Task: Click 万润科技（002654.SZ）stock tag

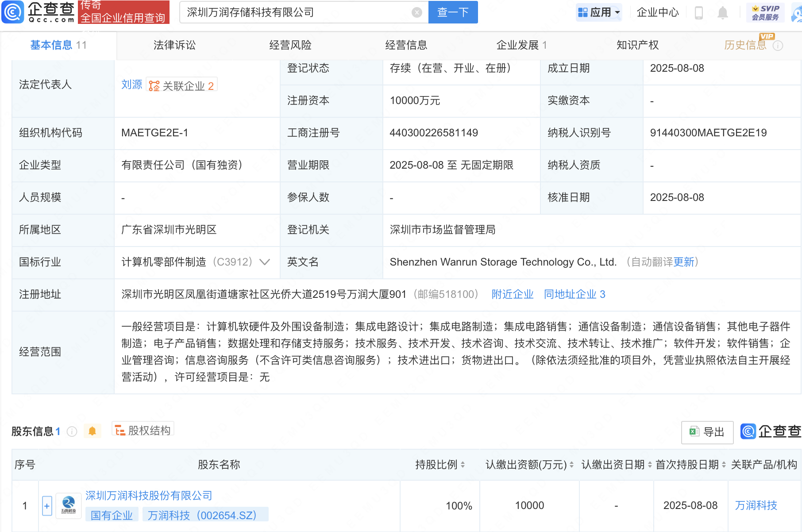Action: pos(205,515)
